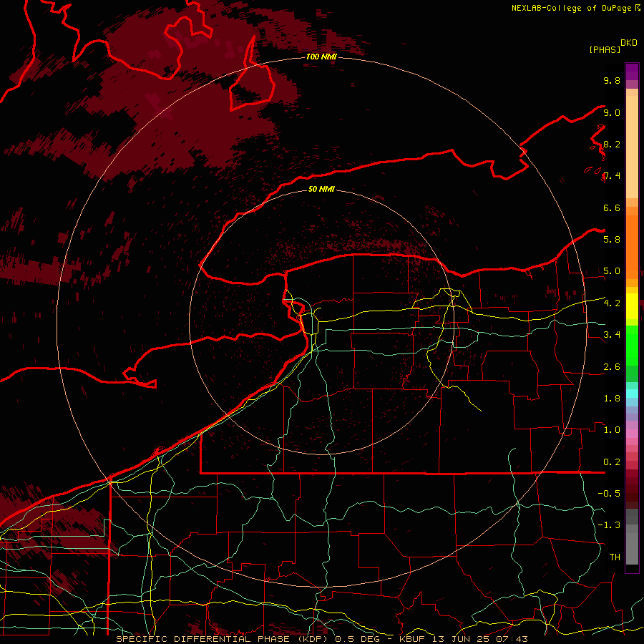Click the -0.5 color scale value
The image size is (644, 644).
pyautogui.click(x=609, y=493)
